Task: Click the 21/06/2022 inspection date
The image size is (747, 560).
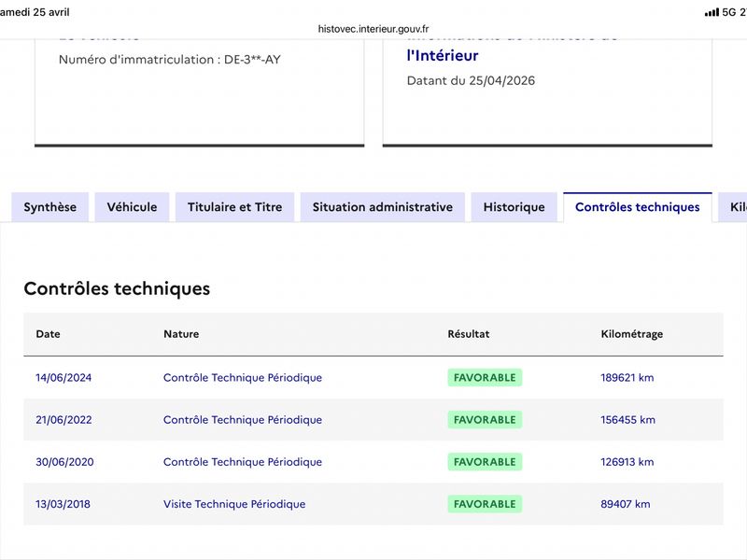Action: point(63,420)
